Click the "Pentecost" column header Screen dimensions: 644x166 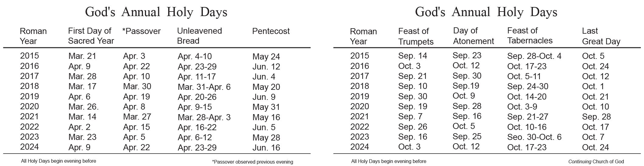(271, 31)
